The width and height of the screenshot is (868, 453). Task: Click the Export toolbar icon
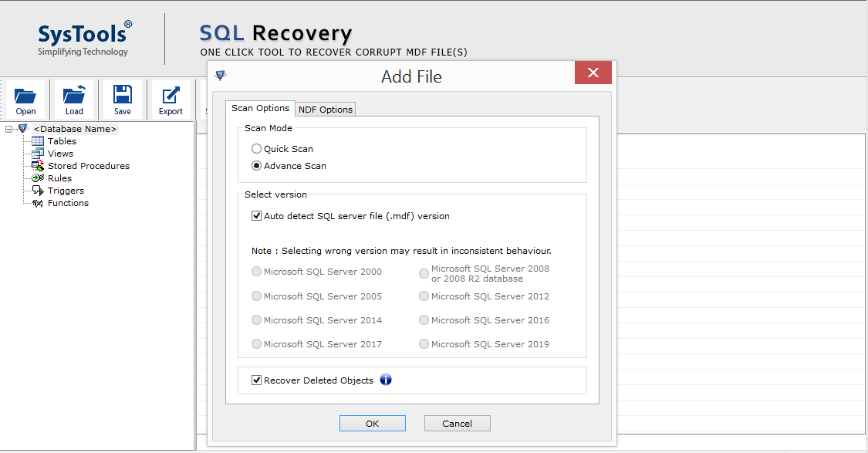click(x=171, y=100)
